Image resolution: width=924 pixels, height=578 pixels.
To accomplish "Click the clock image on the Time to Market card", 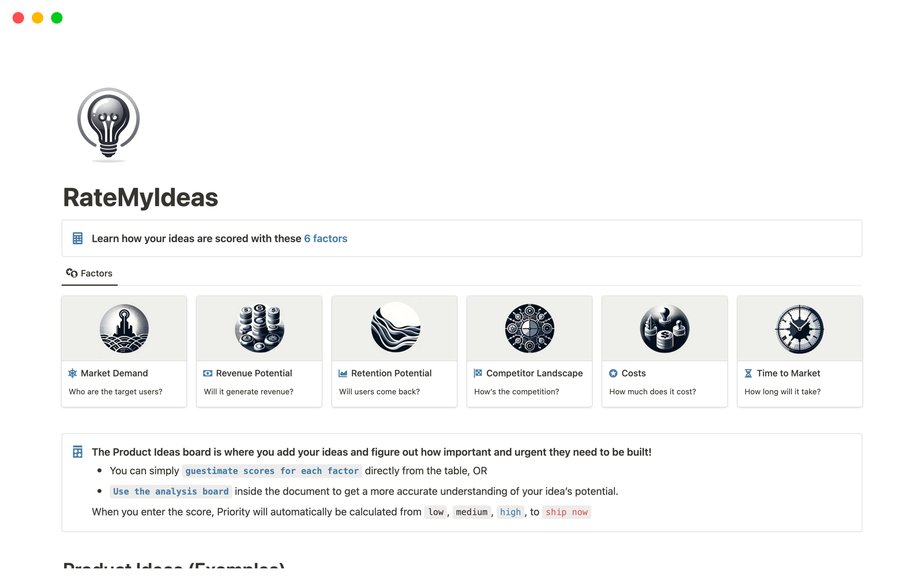I will point(799,328).
